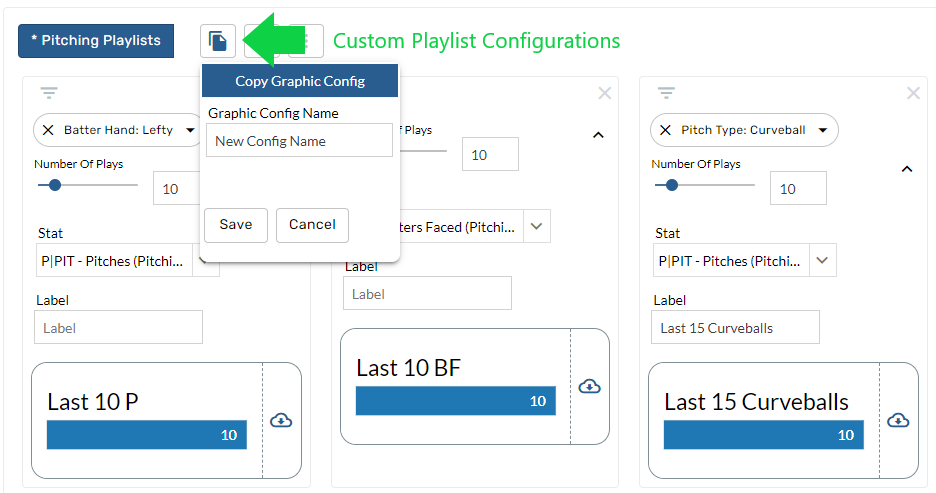
Task: Close the Curveball playlist card
Action: click(913, 93)
